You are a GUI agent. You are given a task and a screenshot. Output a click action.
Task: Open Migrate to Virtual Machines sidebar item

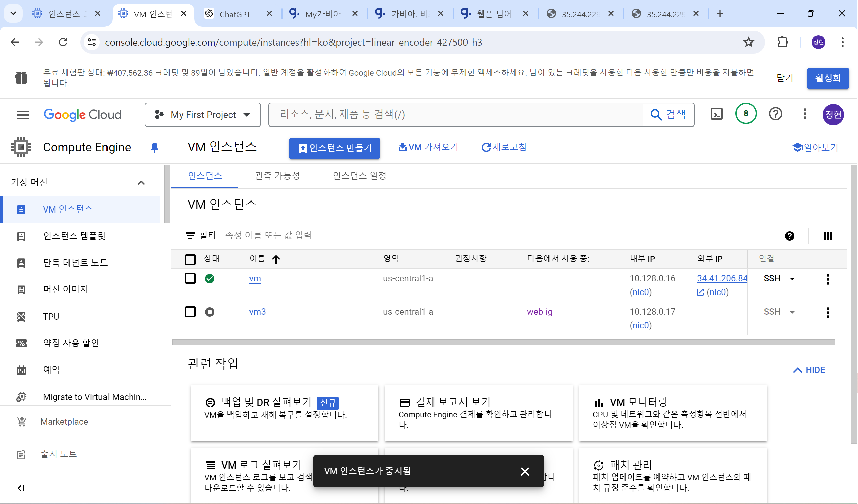94,397
